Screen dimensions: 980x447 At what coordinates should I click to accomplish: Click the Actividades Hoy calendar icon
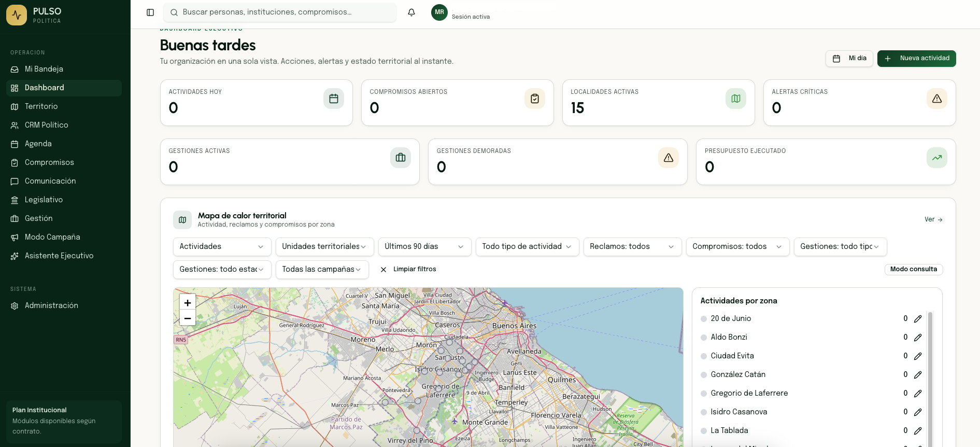334,99
